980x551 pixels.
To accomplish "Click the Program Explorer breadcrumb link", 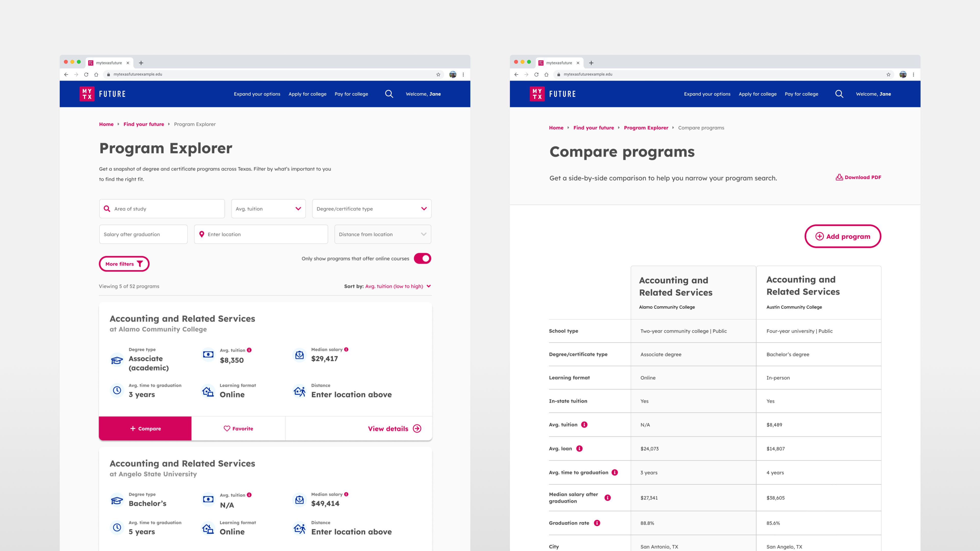I will click(646, 128).
